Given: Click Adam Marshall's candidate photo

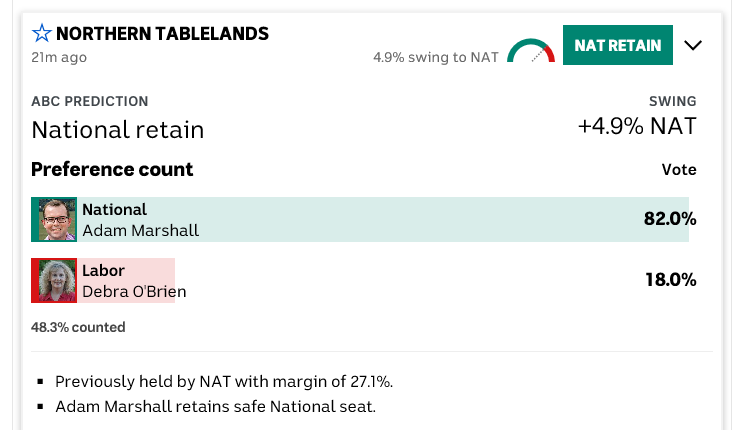Looking at the screenshot, I should click(x=56, y=219).
